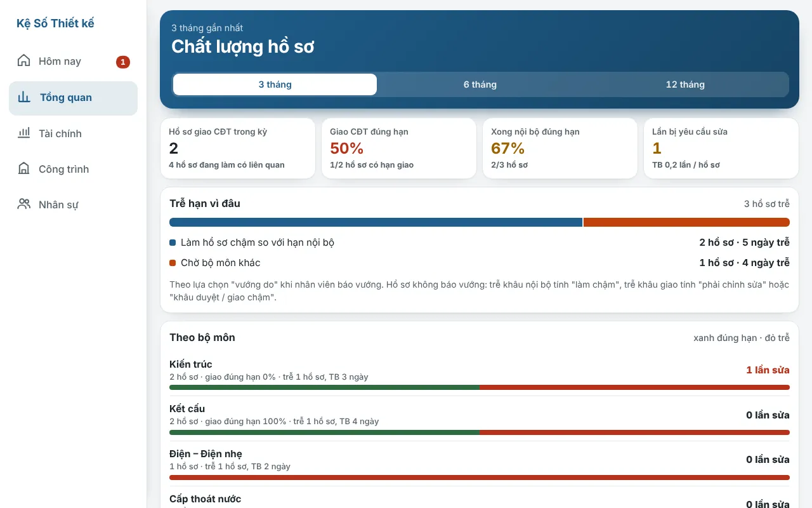The width and height of the screenshot is (812, 508).
Task: Switch to the 3 tháng period tab
Action: pos(275,84)
